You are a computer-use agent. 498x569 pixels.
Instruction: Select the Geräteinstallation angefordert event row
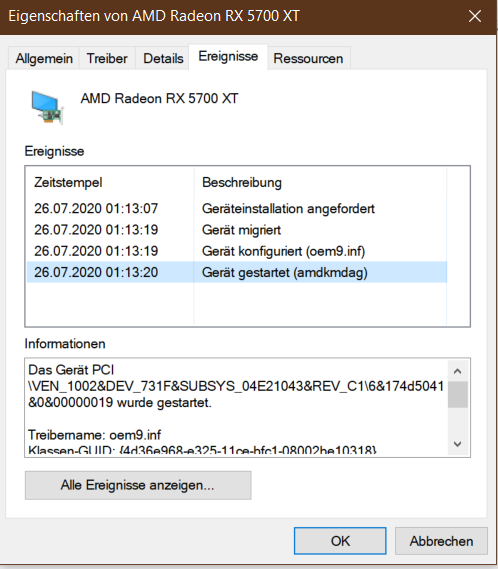(x=237, y=209)
